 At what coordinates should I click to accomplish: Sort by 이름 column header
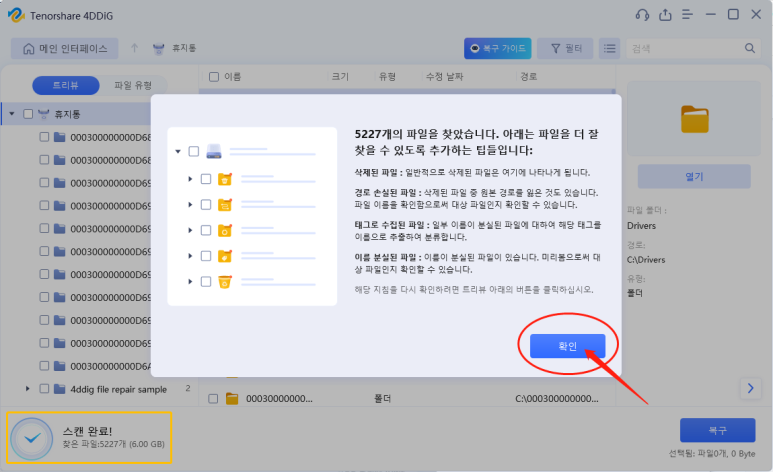[233, 77]
